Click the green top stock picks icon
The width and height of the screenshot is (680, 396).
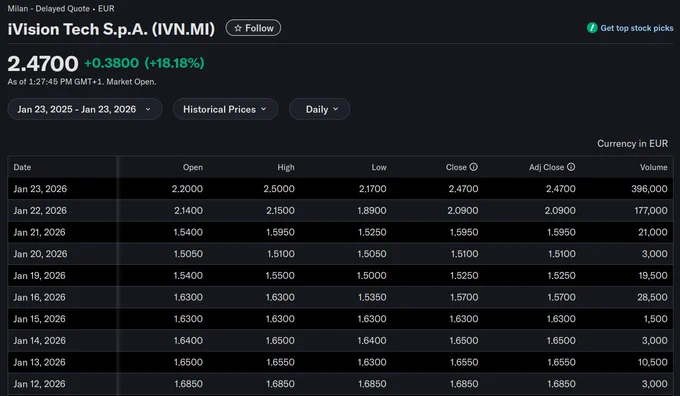click(x=592, y=28)
